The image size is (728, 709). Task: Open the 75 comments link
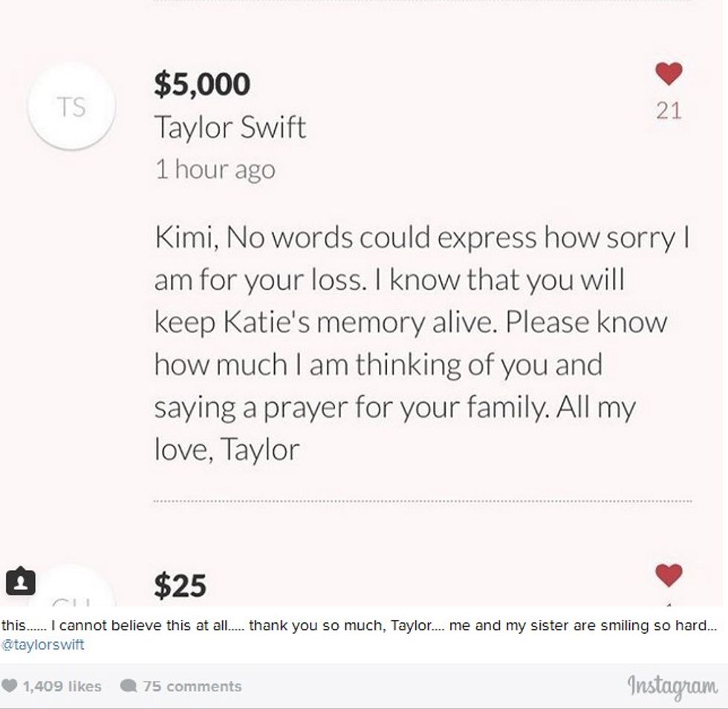[x=192, y=686]
